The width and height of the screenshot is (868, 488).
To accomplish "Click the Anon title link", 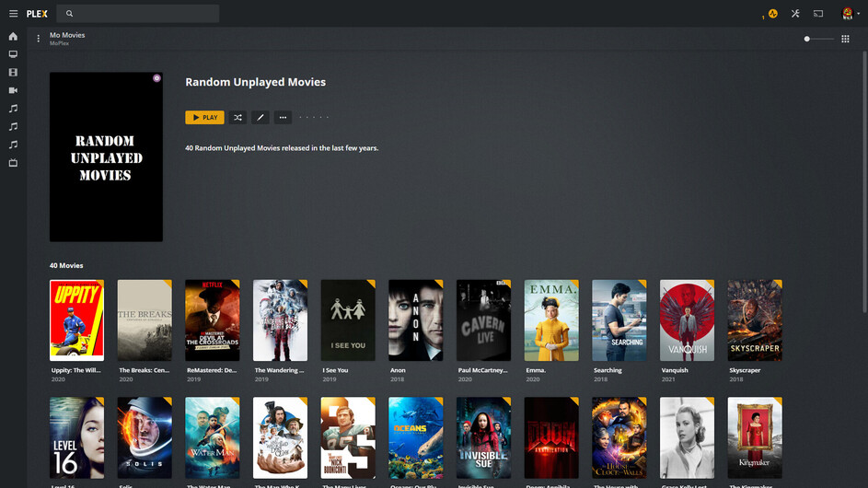I will (x=398, y=370).
